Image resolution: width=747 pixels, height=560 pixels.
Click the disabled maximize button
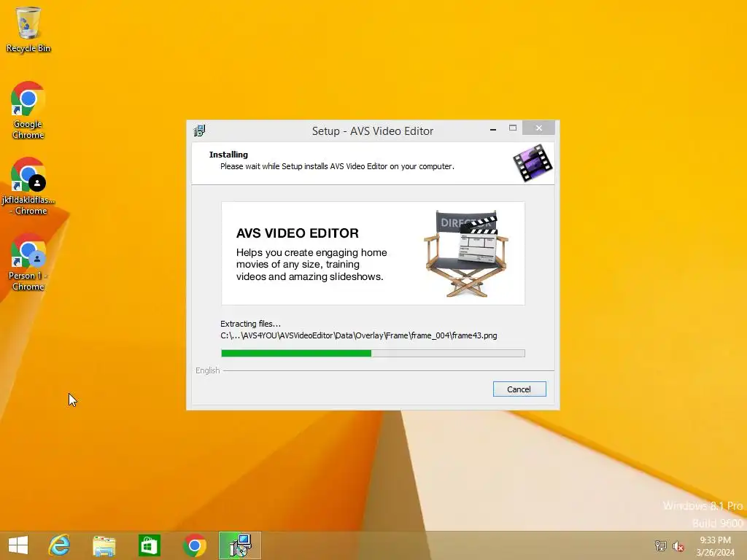513,128
